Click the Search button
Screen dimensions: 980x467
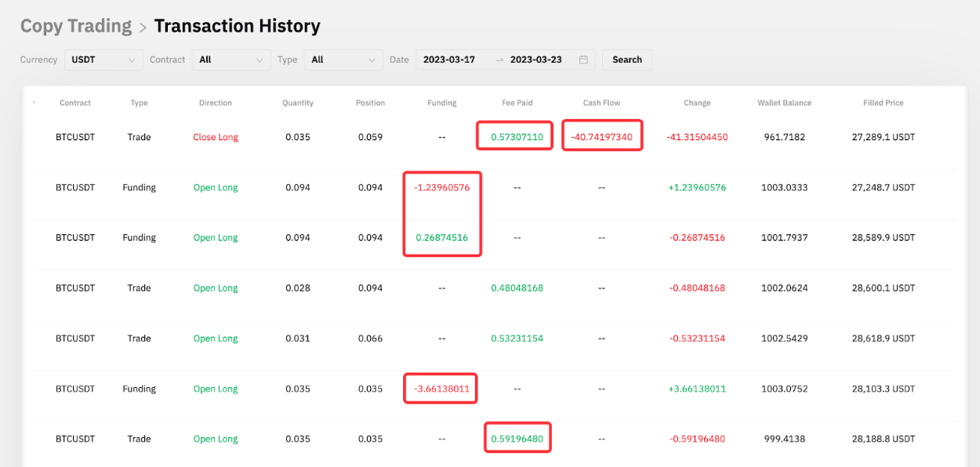point(627,60)
